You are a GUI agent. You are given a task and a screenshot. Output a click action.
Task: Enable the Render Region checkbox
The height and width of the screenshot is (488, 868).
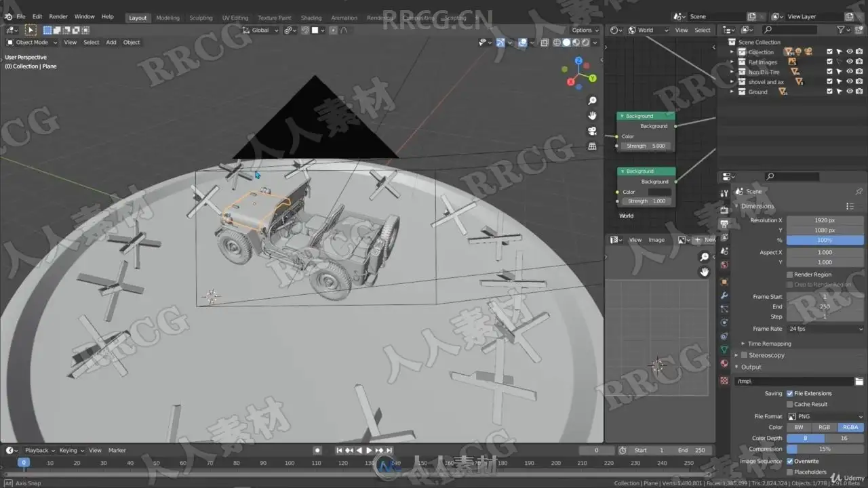click(x=789, y=274)
